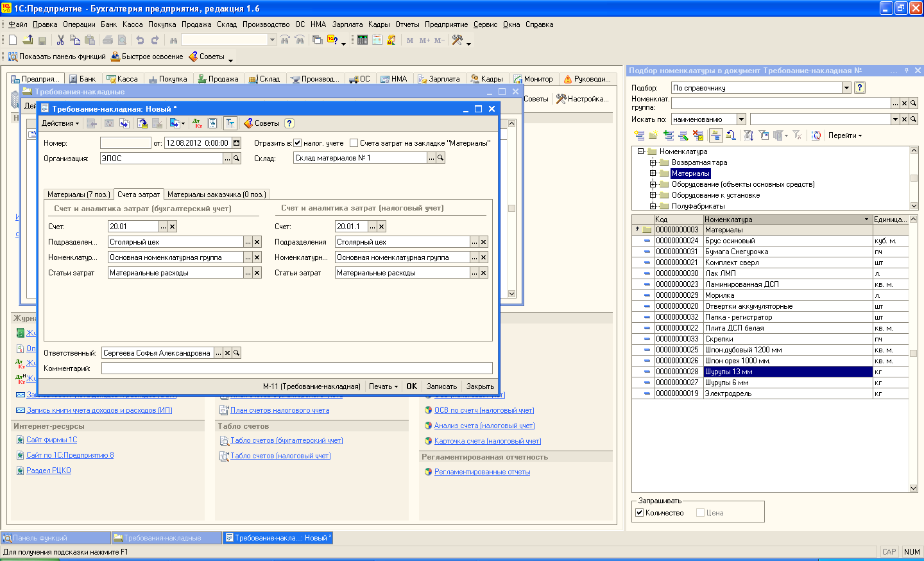Open Подбор По справочнику dropdown

pyautogui.click(x=847, y=88)
